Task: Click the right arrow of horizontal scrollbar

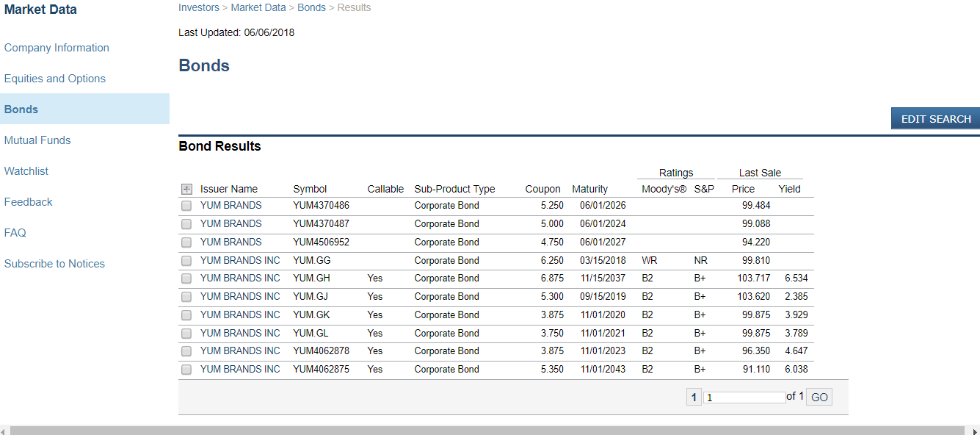Action: tap(974, 431)
